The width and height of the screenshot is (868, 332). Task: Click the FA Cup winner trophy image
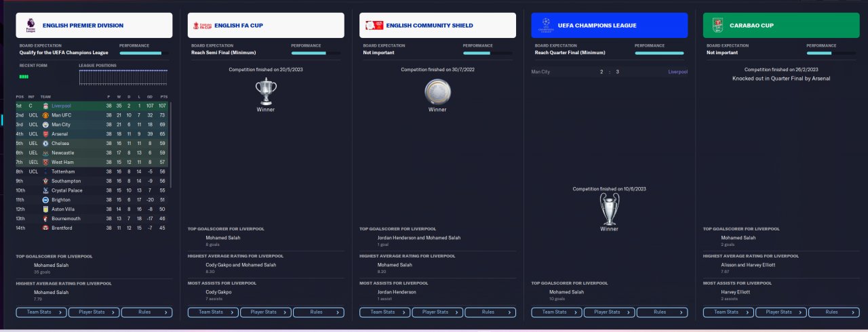tap(266, 91)
